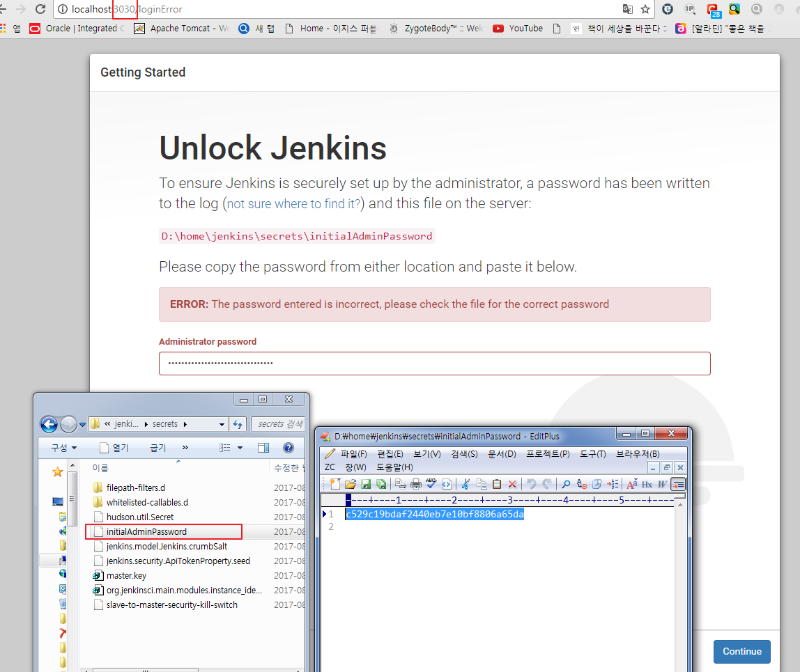Open 편집(E) menu in EditPlus

pyautogui.click(x=390, y=454)
